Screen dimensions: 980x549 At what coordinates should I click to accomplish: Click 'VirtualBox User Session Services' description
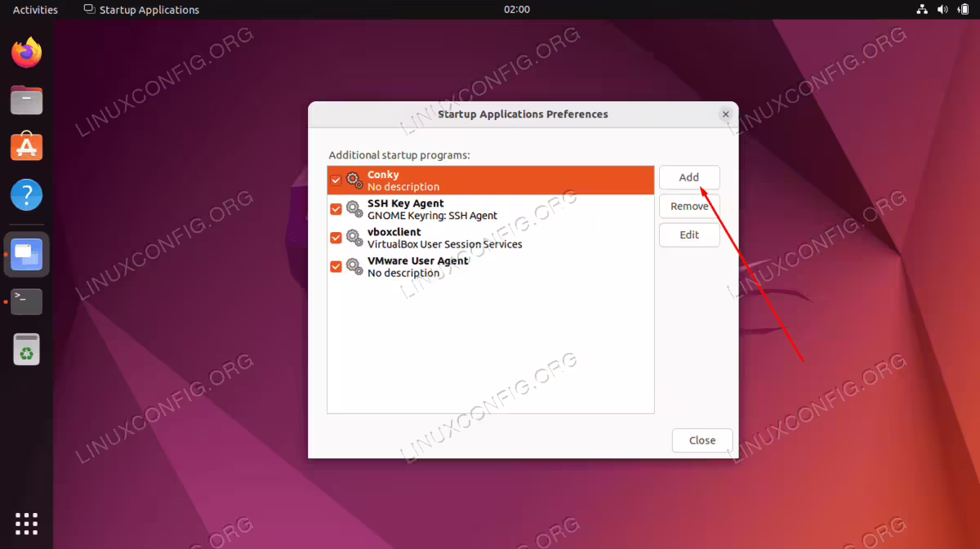445,244
